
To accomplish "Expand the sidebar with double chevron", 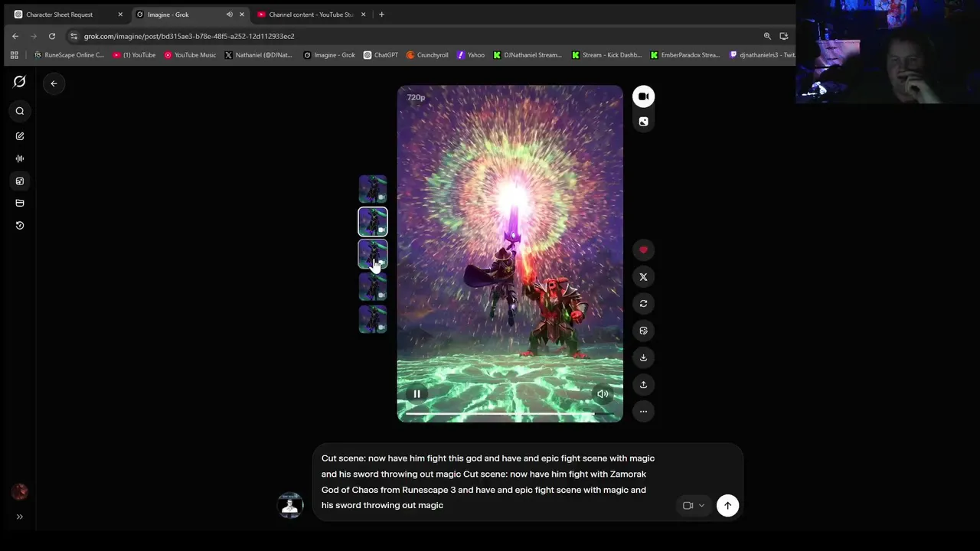I will point(20,517).
